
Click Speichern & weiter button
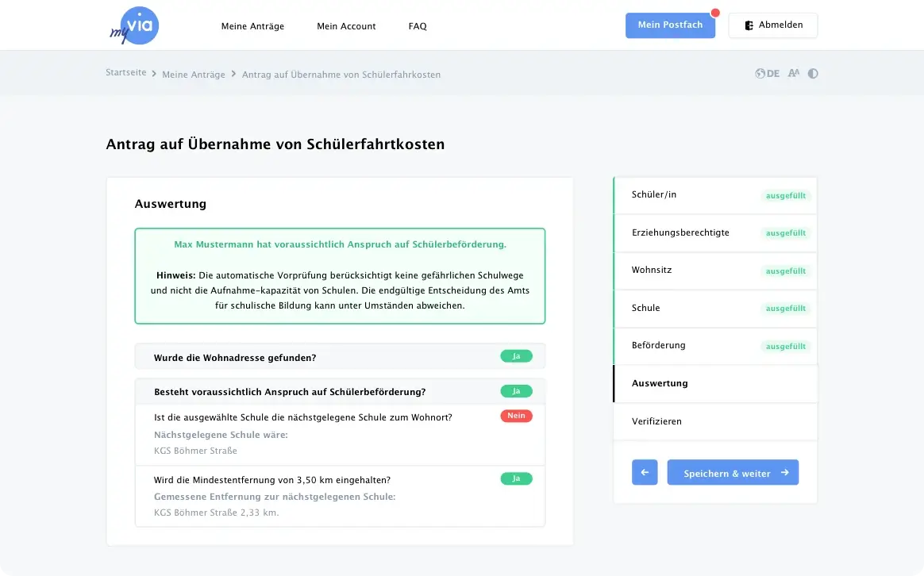(x=733, y=473)
